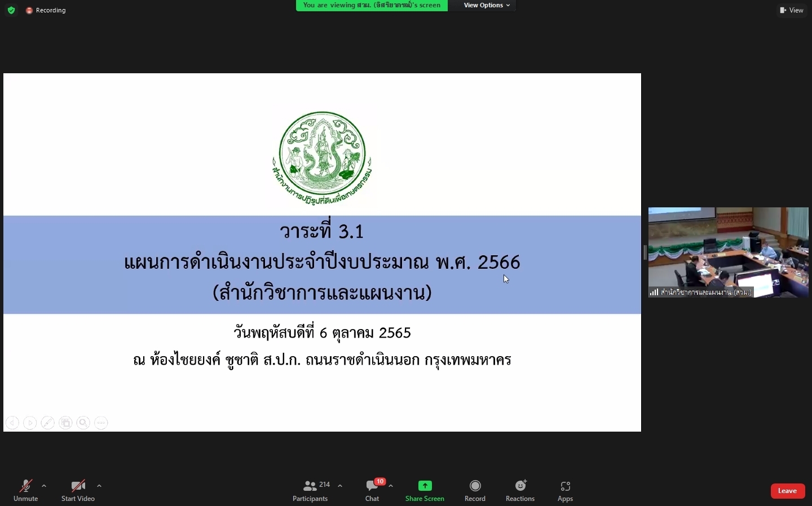Open video options arrow next to Start Video

pyautogui.click(x=99, y=486)
